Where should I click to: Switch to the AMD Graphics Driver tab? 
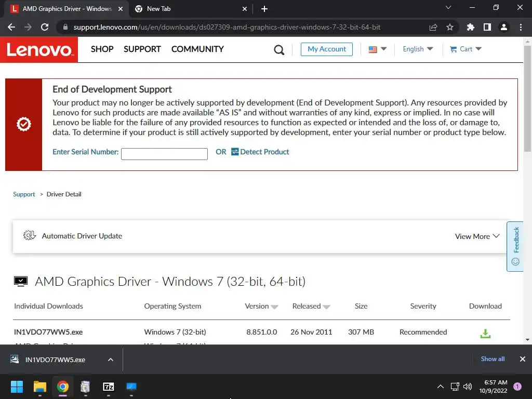(x=66, y=9)
